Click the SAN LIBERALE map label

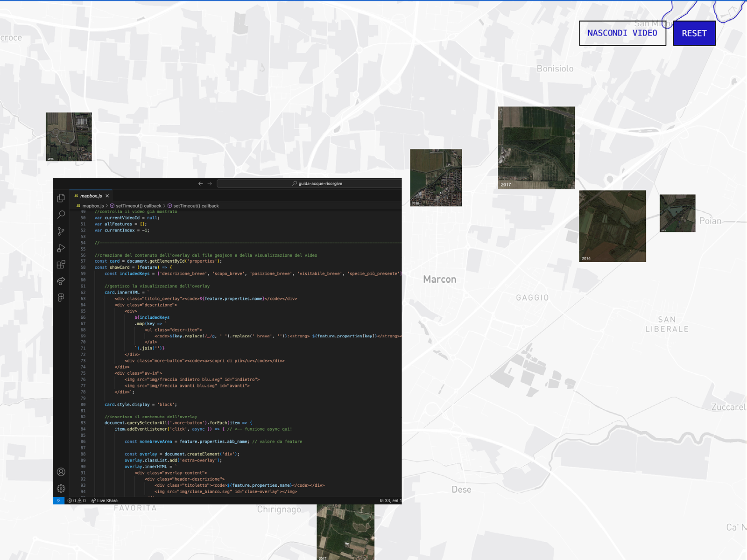click(x=667, y=324)
